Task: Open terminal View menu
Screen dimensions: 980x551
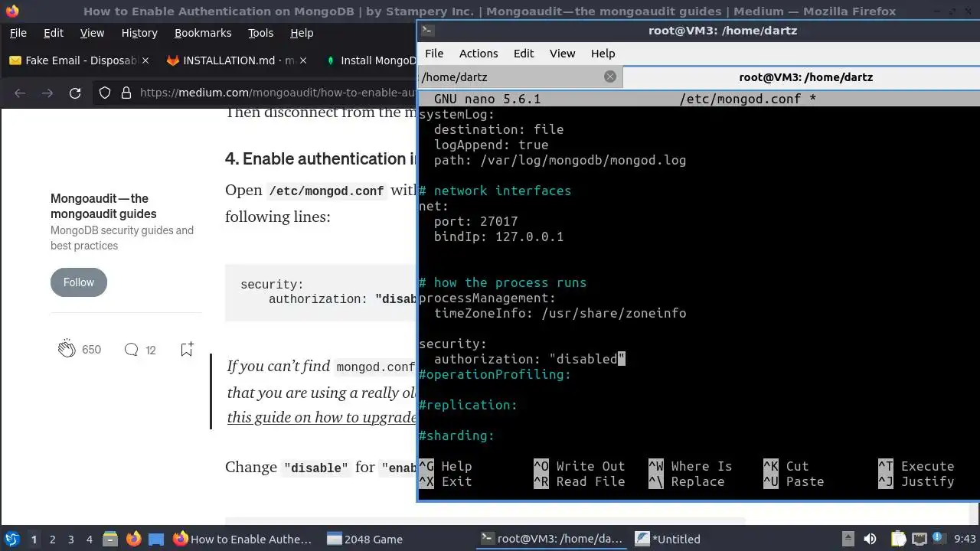Action: (562, 53)
